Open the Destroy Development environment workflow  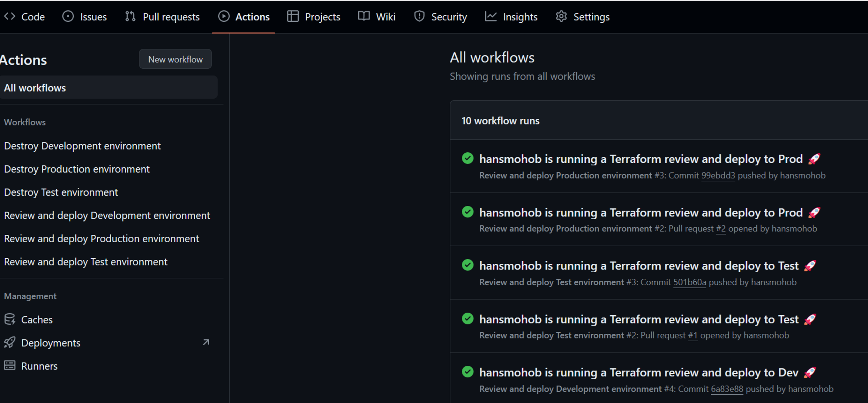pyautogui.click(x=82, y=146)
